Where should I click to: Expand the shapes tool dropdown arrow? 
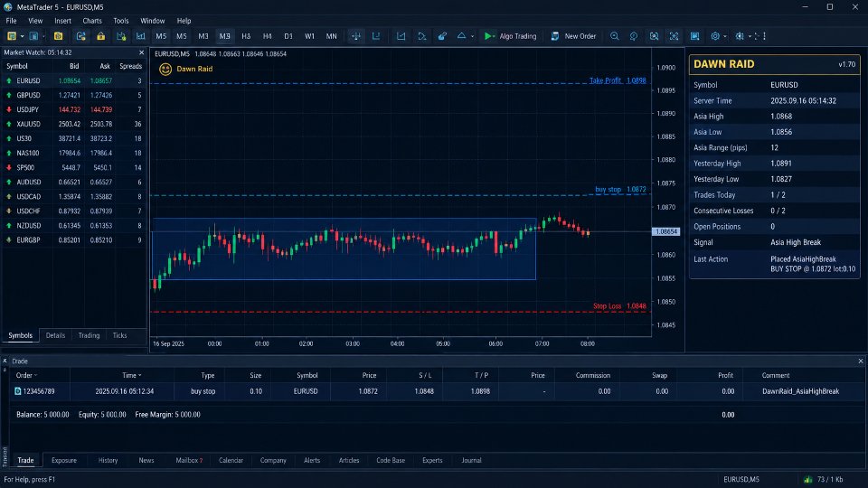(x=472, y=36)
